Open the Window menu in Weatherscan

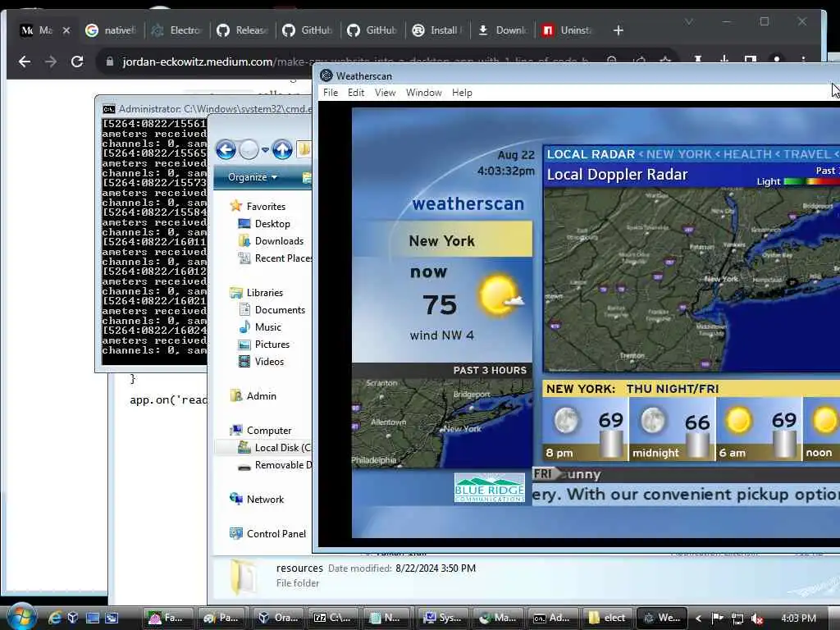click(x=424, y=93)
